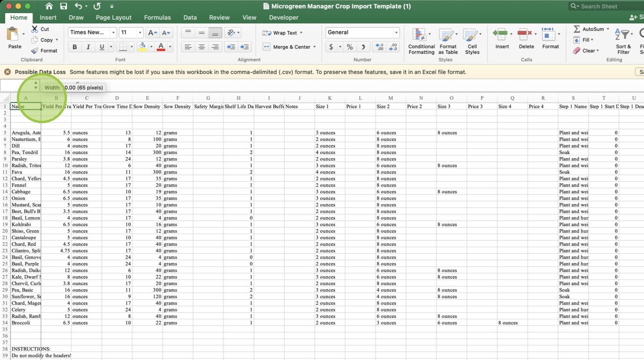Apply the red font color
The width and height of the screenshot is (644, 360).
point(161,47)
